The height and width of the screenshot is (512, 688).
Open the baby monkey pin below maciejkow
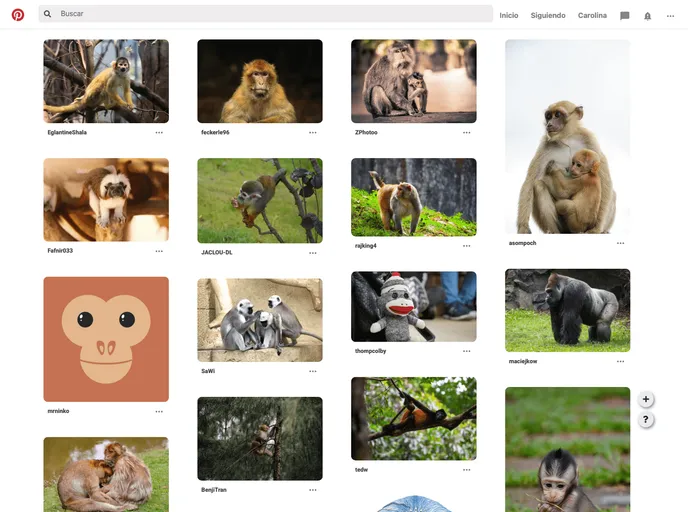[x=567, y=449]
